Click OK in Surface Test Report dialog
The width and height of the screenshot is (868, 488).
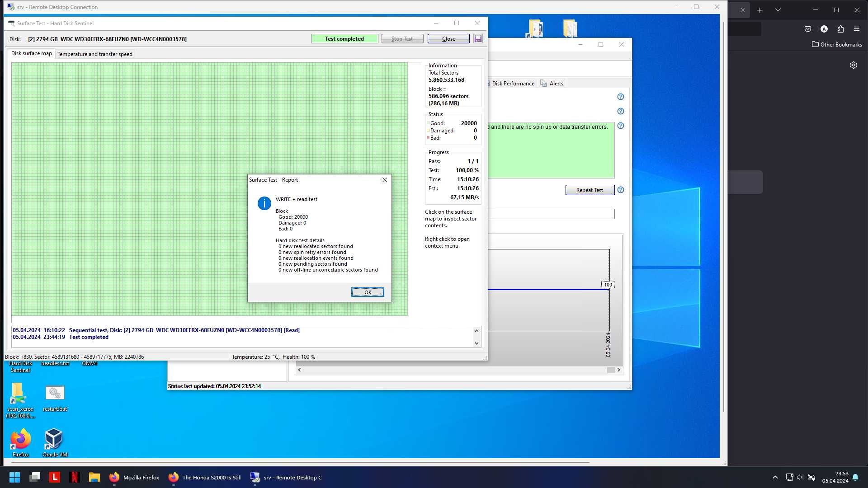pyautogui.click(x=368, y=292)
